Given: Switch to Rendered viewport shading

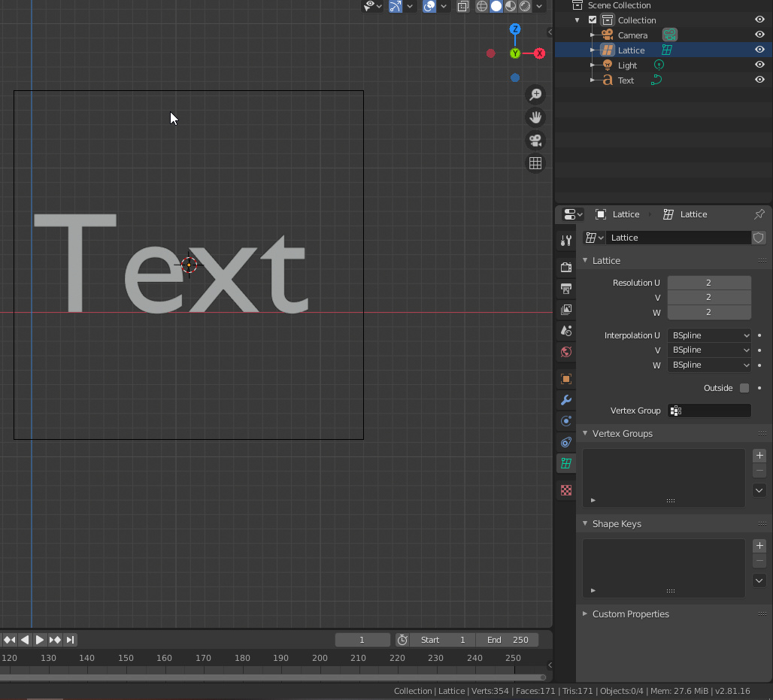Looking at the screenshot, I should point(525,6).
